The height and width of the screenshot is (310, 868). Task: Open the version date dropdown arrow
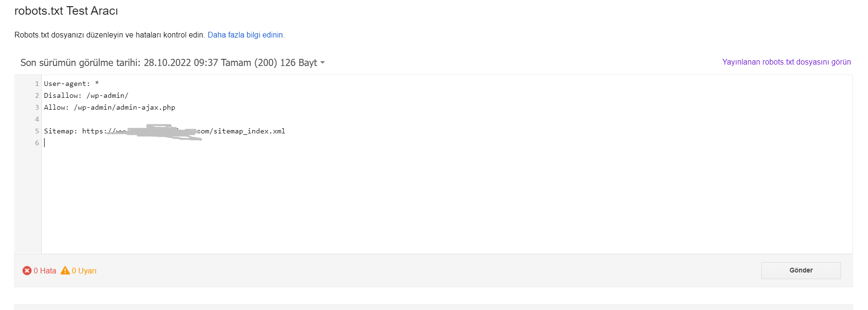point(323,63)
